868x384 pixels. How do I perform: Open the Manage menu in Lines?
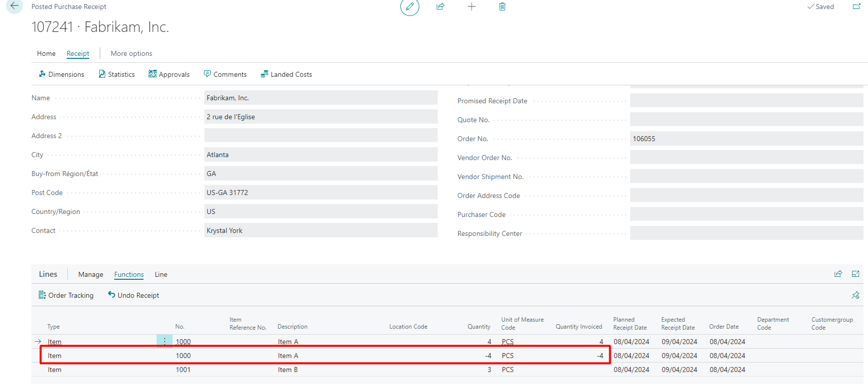91,274
